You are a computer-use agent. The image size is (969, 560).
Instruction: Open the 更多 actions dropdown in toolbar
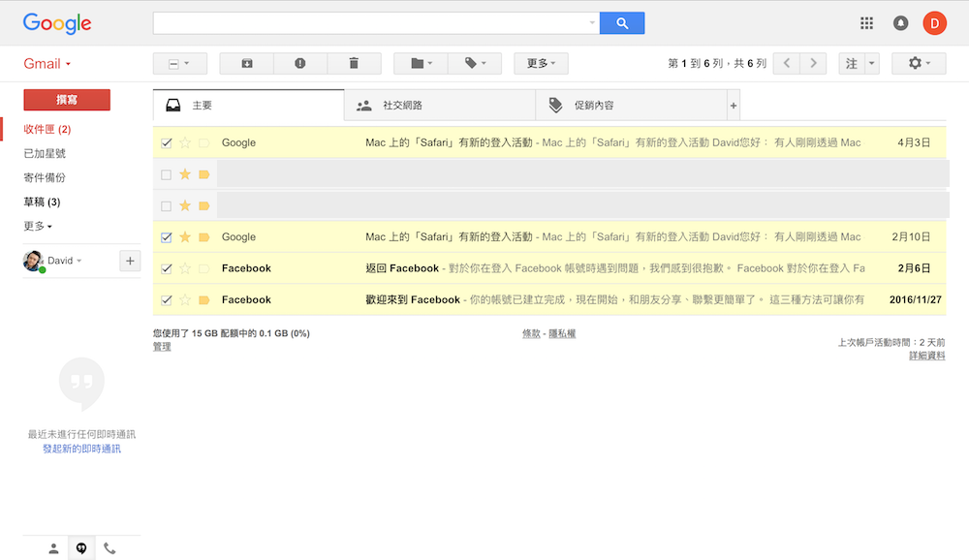541,64
